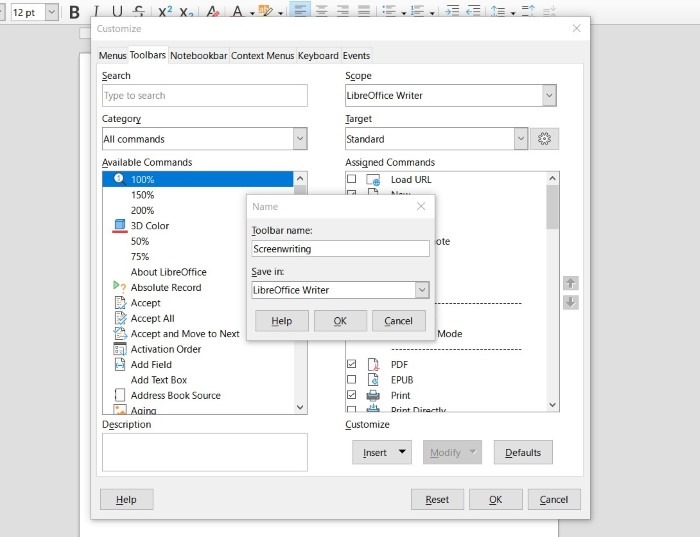Click the Type to search field
The height and width of the screenshot is (537, 700).
coord(204,96)
